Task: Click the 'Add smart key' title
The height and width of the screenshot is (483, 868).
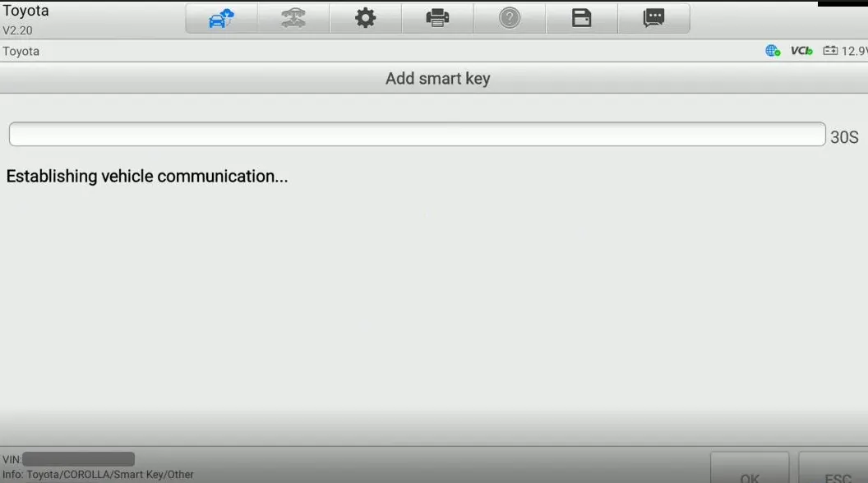Action: tap(438, 79)
